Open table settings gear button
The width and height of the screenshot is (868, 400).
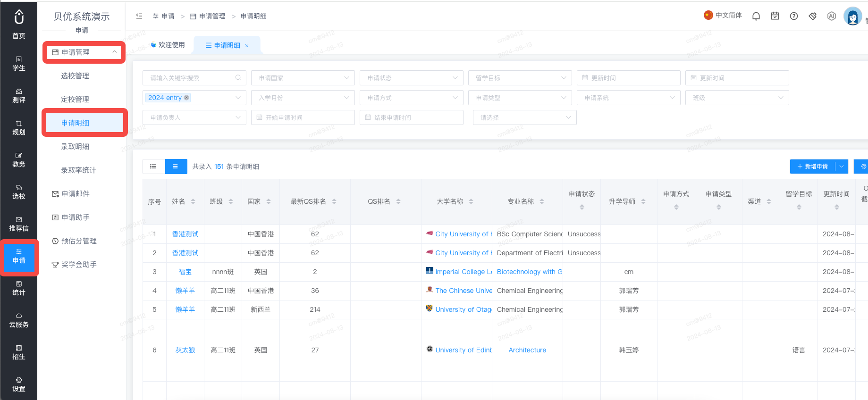point(862,167)
